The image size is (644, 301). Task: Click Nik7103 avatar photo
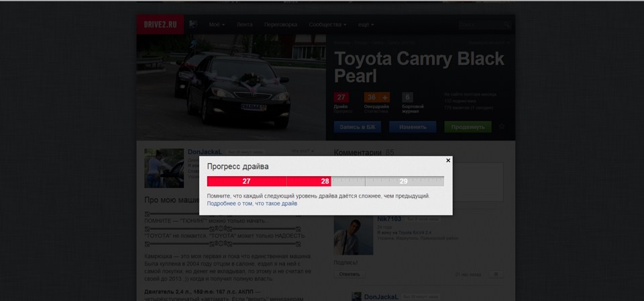coord(354,235)
